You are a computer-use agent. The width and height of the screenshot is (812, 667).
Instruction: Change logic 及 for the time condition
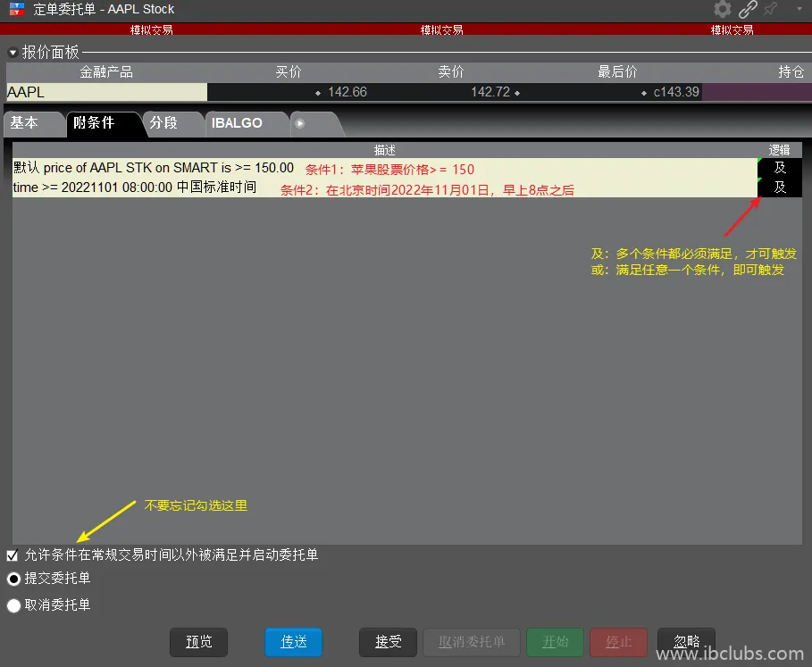tap(779, 188)
